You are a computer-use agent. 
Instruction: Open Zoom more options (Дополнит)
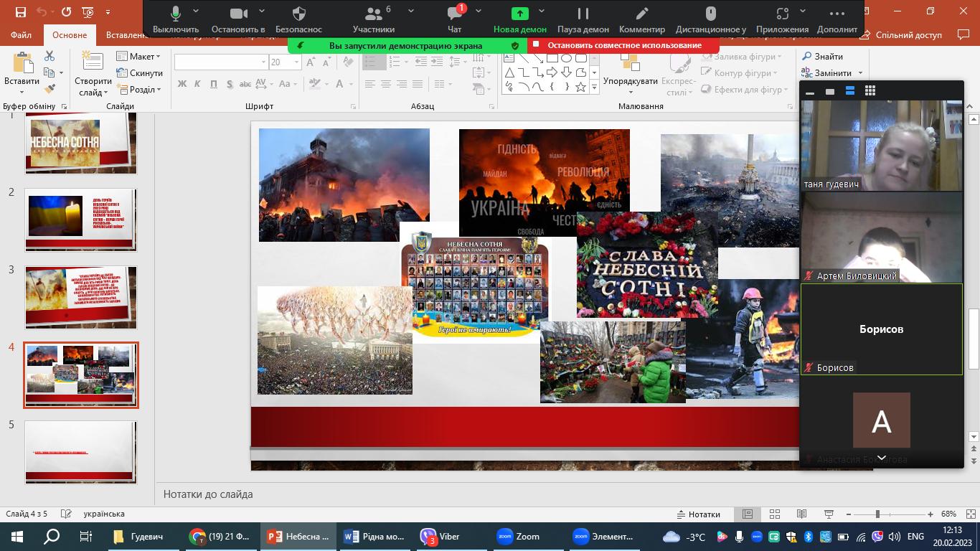click(x=837, y=19)
